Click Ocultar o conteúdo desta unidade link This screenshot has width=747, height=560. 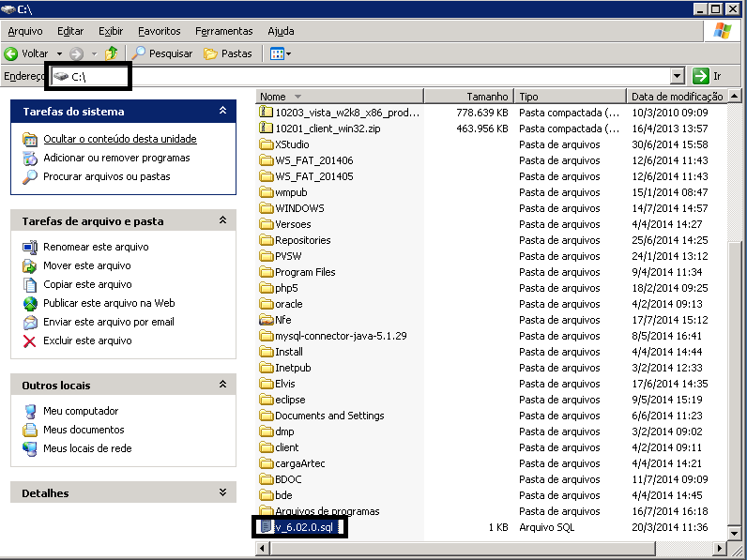[119, 139]
